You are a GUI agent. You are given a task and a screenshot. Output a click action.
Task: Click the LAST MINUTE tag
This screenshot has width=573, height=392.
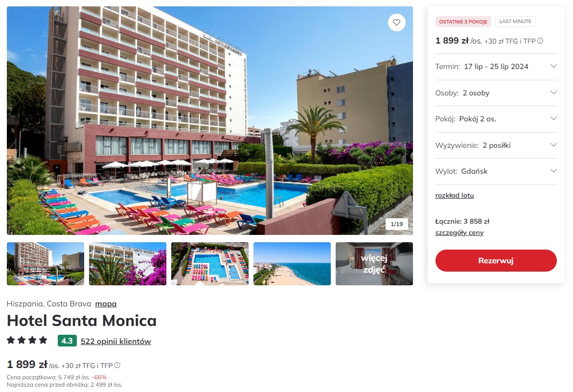click(515, 22)
